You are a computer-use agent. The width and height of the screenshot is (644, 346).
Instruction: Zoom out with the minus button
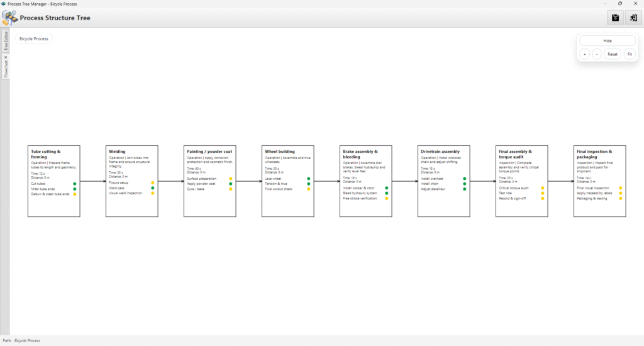point(596,54)
